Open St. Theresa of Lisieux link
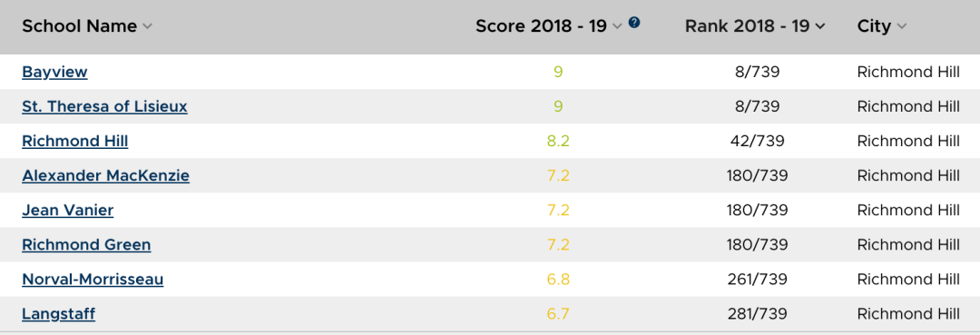 pyautogui.click(x=104, y=107)
